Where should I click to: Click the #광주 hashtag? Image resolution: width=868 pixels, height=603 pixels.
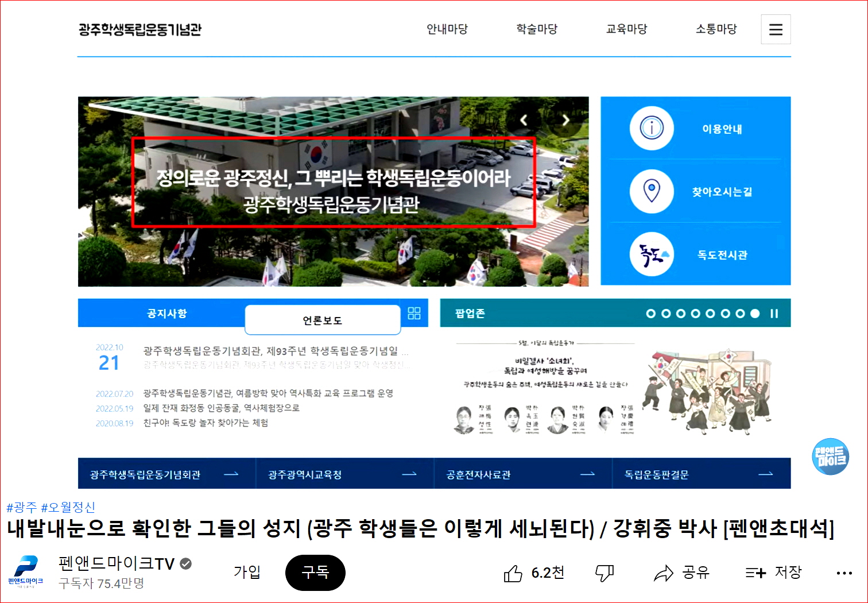pyautogui.click(x=21, y=508)
